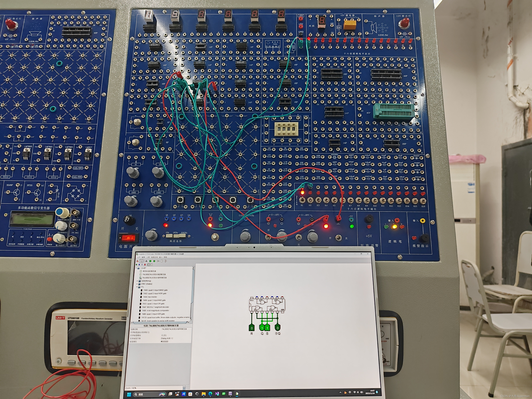Toggle the S input pin value

coord(267,328)
